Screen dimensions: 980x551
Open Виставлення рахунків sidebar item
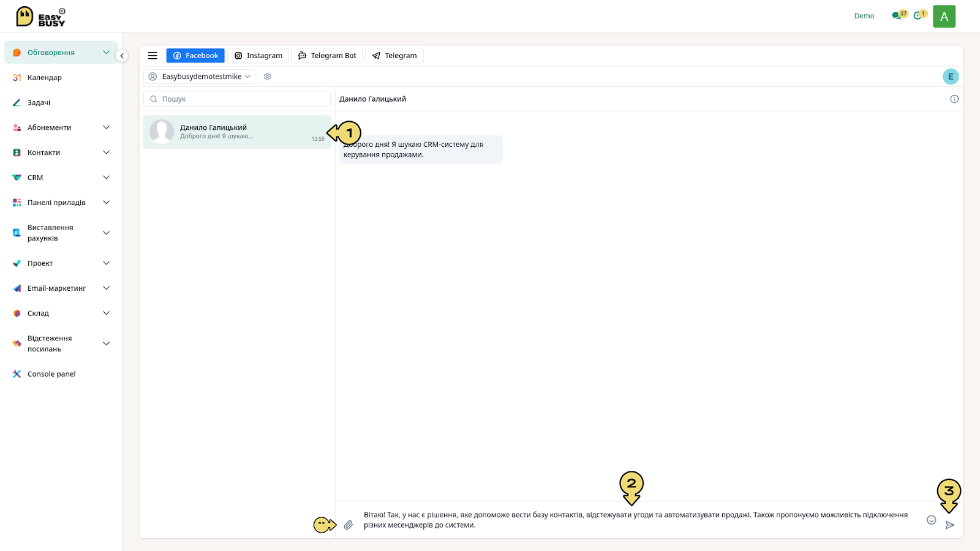[61, 233]
